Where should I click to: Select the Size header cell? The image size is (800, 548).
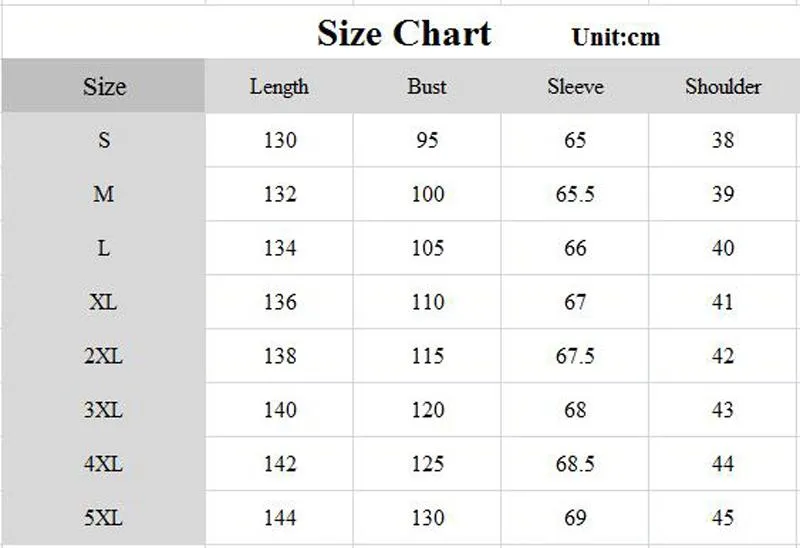pyautogui.click(x=104, y=86)
